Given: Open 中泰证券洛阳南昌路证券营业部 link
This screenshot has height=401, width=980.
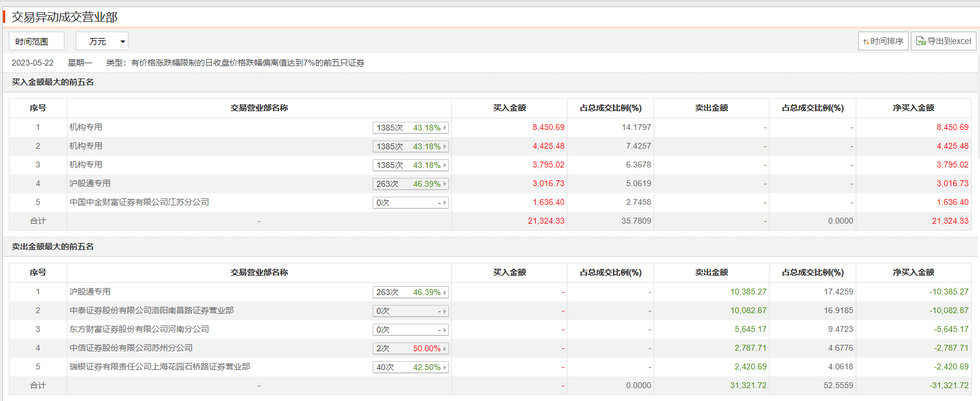Looking at the screenshot, I should (151, 310).
